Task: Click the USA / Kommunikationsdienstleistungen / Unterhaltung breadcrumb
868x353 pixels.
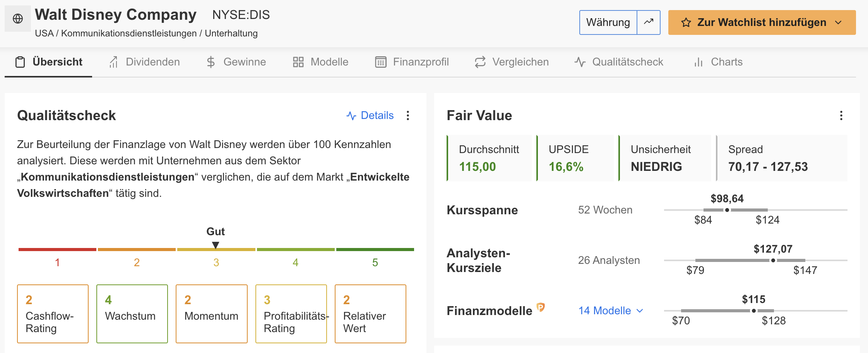Action: (146, 33)
